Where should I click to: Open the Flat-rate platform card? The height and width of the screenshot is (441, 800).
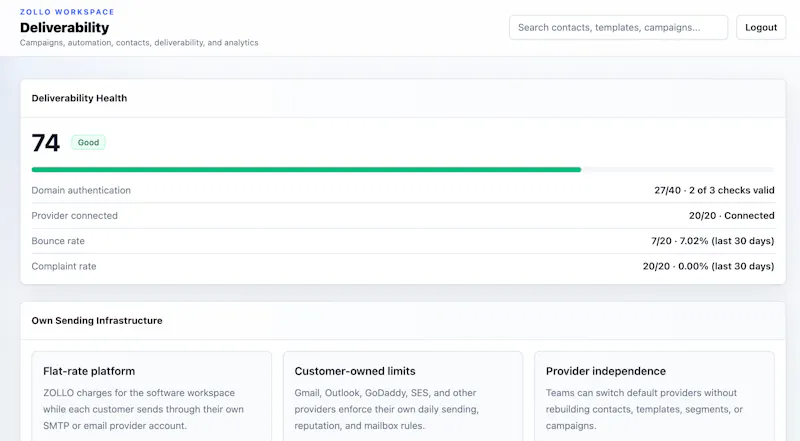click(152, 396)
